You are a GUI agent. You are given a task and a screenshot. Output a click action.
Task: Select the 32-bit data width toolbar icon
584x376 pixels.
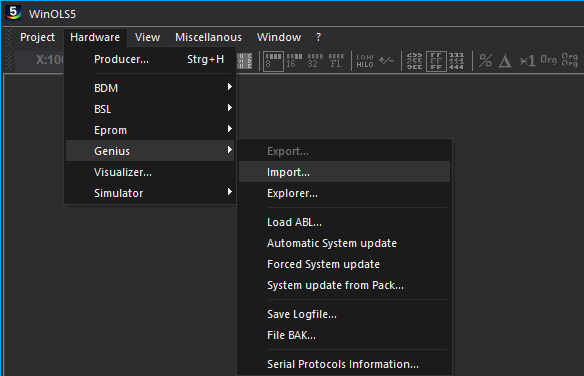point(315,61)
